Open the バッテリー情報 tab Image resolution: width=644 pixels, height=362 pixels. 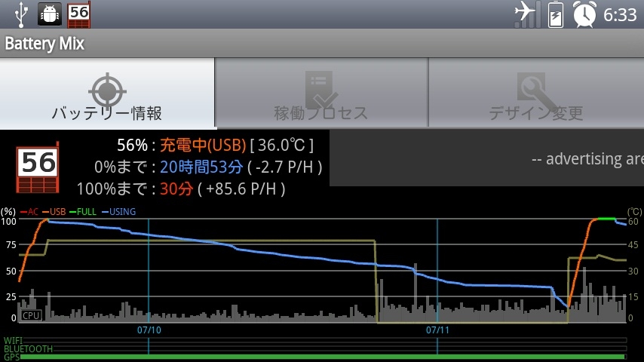pyautogui.click(x=107, y=94)
